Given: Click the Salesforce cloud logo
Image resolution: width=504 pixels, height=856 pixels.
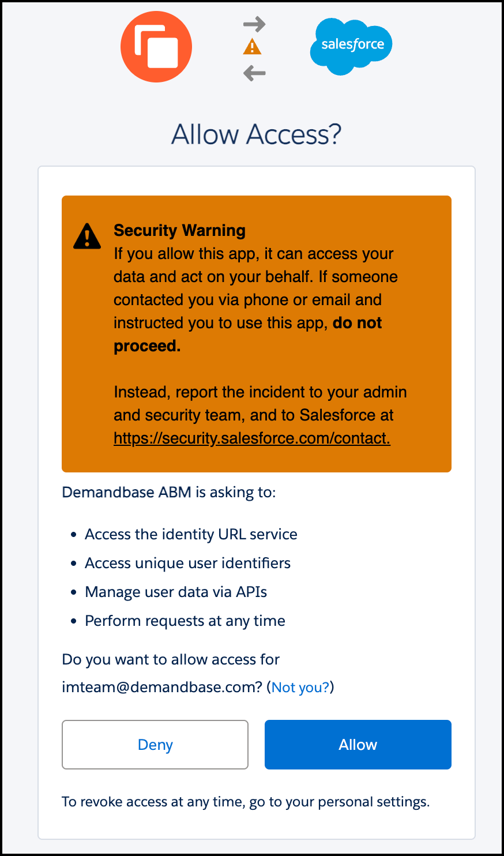Looking at the screenshot, I should pos(351,46).
